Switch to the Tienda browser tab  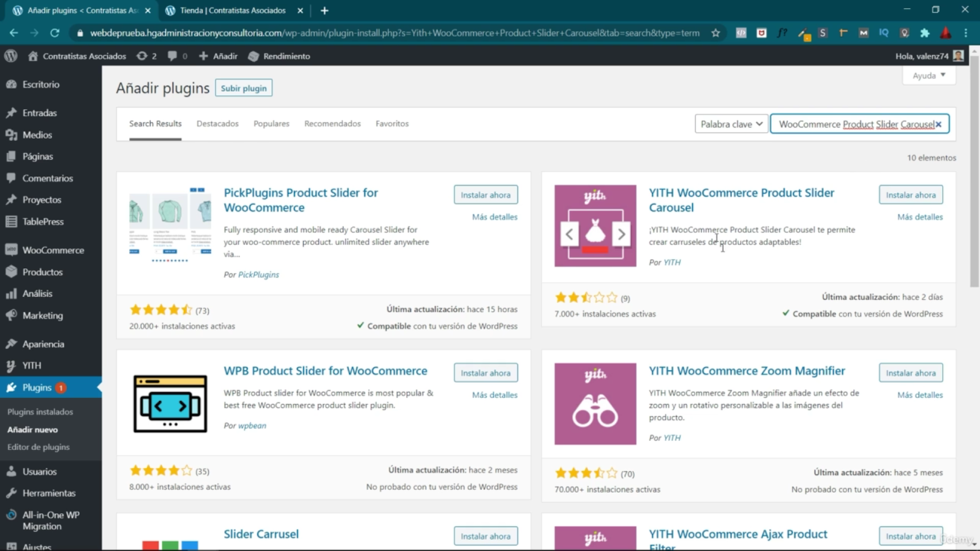click(233, 10)
